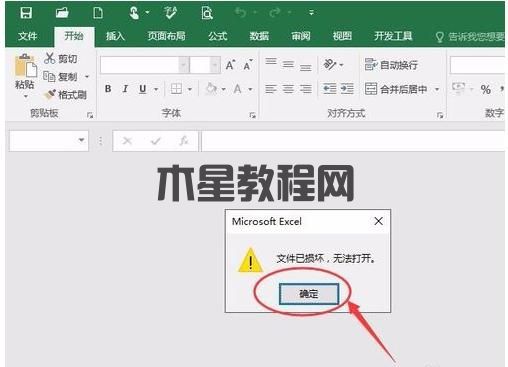Open the font name dropdown

point(183,65)
